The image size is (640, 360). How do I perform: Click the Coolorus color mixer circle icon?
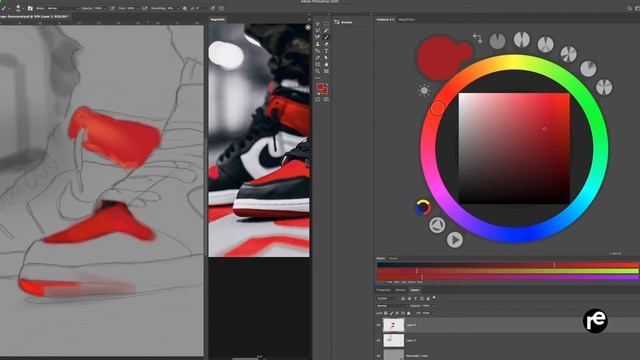423,207
